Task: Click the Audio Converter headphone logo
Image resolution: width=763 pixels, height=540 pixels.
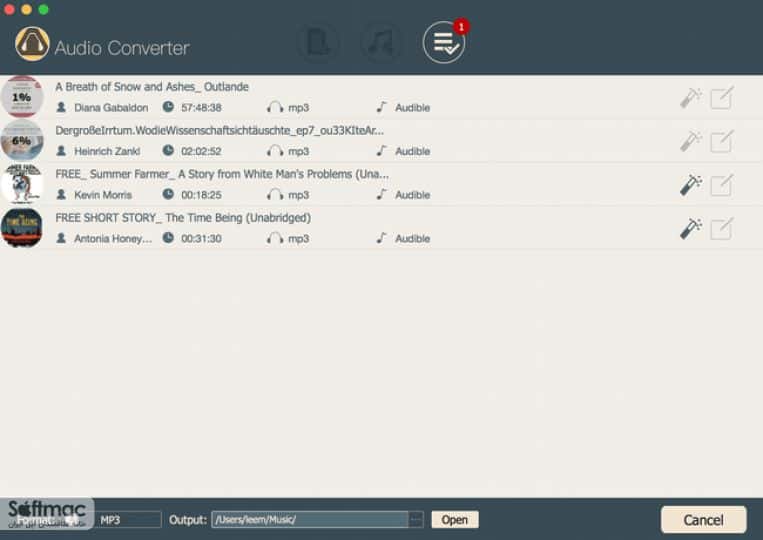Action: [32, 44]
